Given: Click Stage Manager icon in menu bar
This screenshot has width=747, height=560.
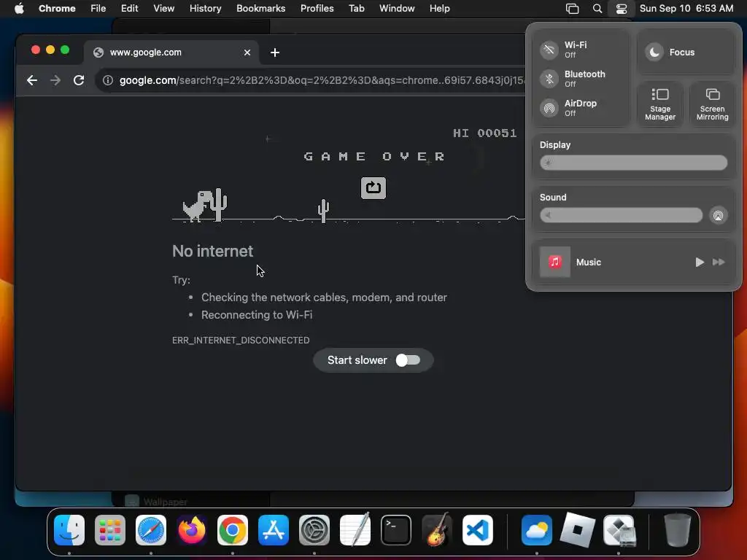Looking at the screenshot, I should 572,9.
